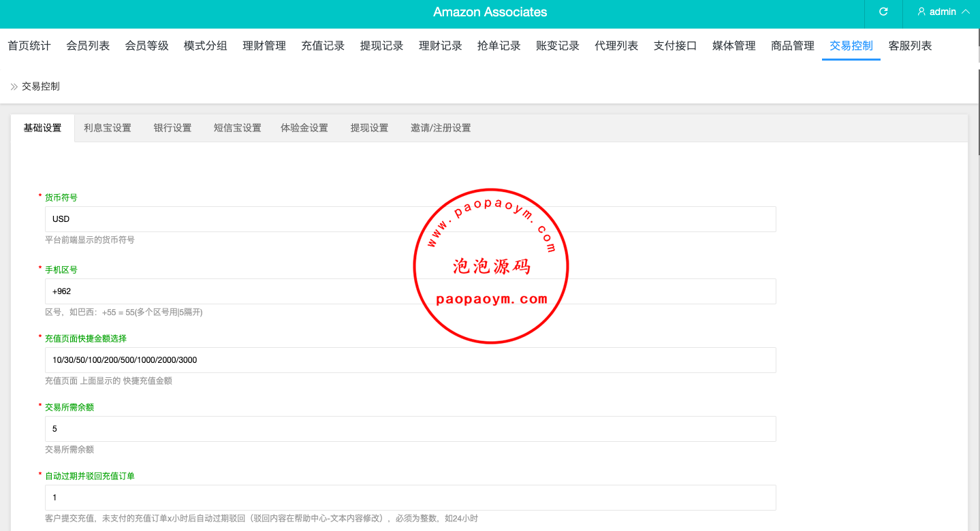
Task: Open the 首页统计 menu item
Action: [x=29, y=46]
